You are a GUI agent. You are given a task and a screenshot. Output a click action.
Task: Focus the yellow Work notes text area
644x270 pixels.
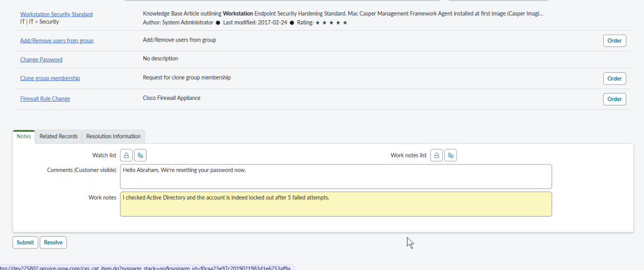pyautogui.click(x=335, y=204)
